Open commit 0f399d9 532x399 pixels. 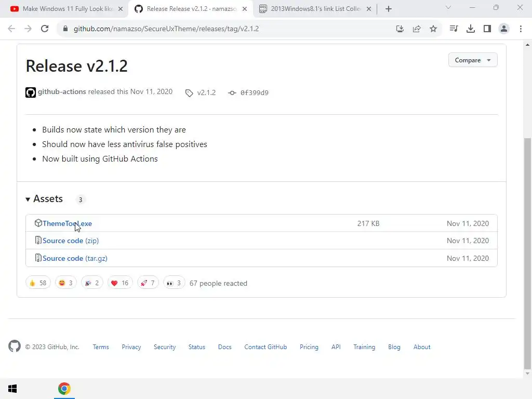point(255,92)
